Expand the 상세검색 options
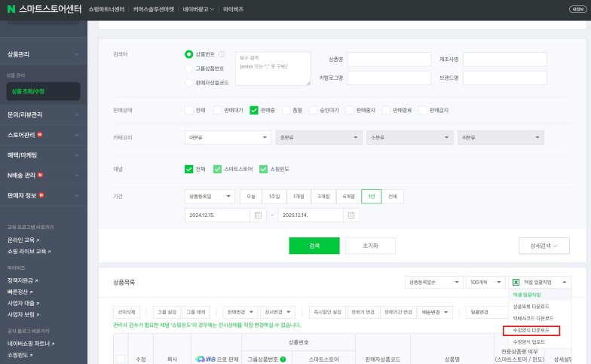The height and width of the screenshot is (364, 591). tap(544, 246)
